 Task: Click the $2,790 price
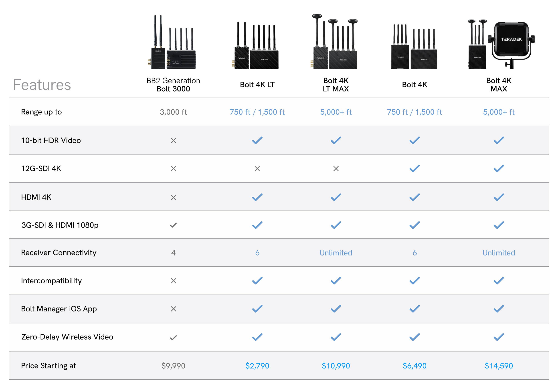coord(257,366)
